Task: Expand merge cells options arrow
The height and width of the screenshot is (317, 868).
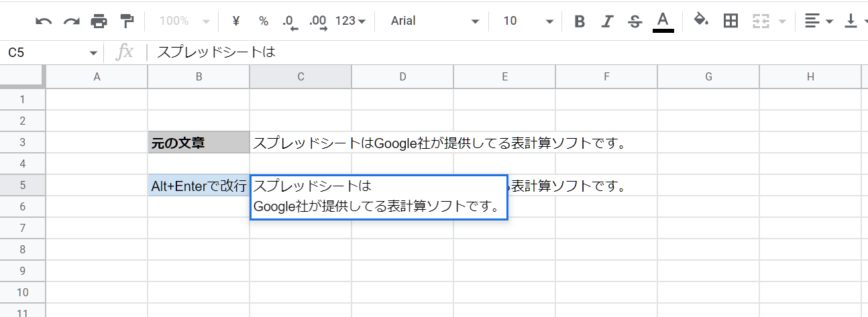Action: 781,21
